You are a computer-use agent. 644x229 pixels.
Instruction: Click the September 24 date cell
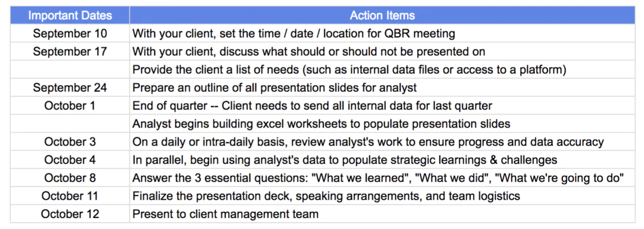(x=70, y=88)
